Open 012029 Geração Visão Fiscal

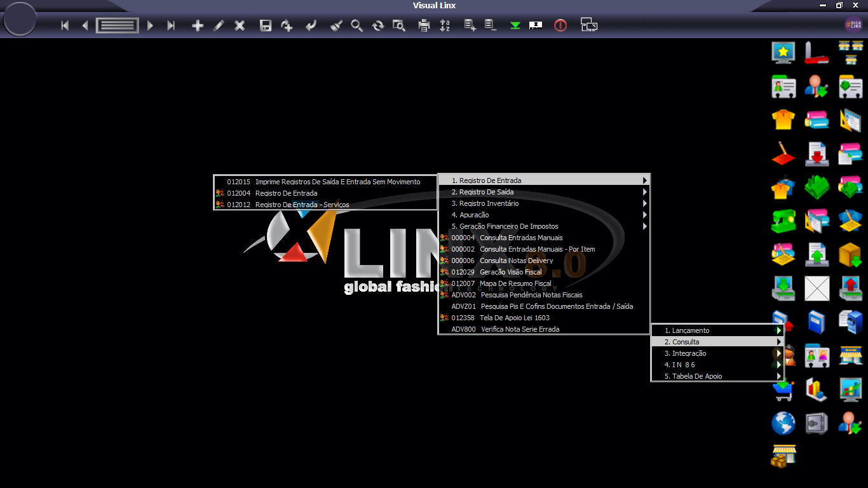(544, 272)
